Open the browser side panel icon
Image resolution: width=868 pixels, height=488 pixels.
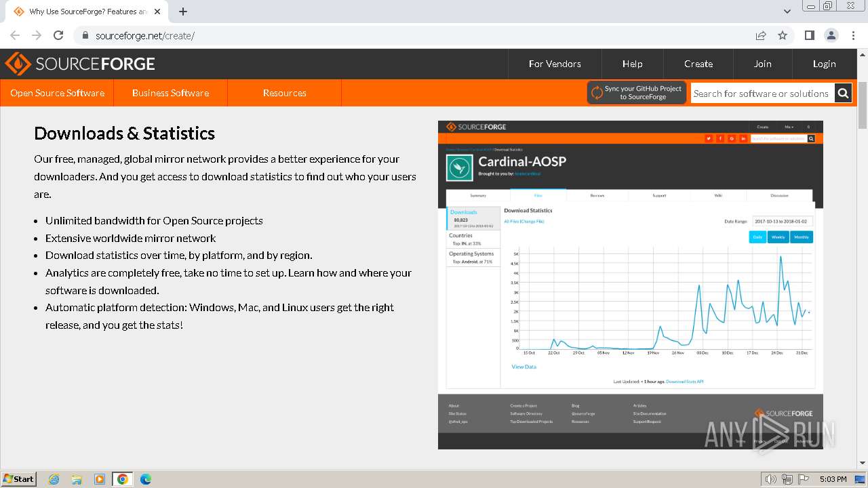[x=809, y=35]
